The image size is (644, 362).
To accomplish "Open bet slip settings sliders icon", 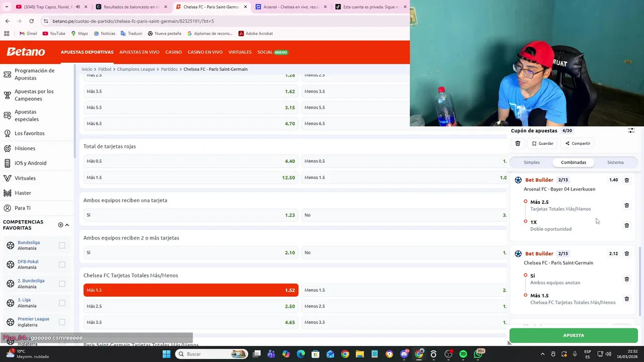I will [x=631, y=130].
